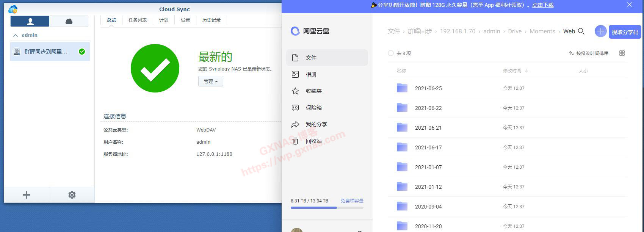Toggle sort direction arrow next to 修改时间
Screen dimensions: 644x232
(526, 71)
